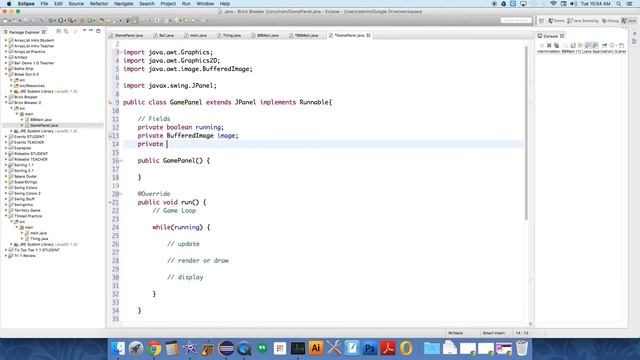Click the Quick Access search field
640x360 pixels.
click(516, 20)
